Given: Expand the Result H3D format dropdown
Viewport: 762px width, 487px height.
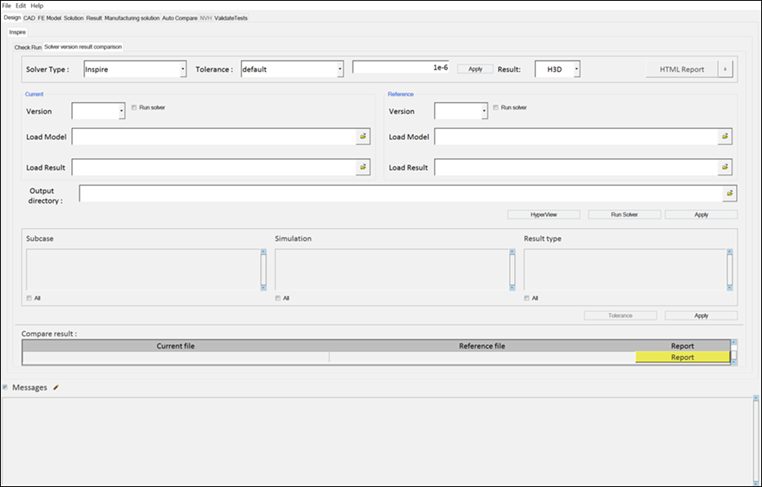Looking at the screenshot, I should pos(575,69).
